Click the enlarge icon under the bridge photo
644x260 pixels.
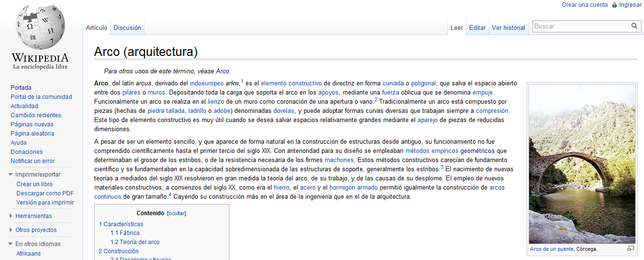[630, 248]
